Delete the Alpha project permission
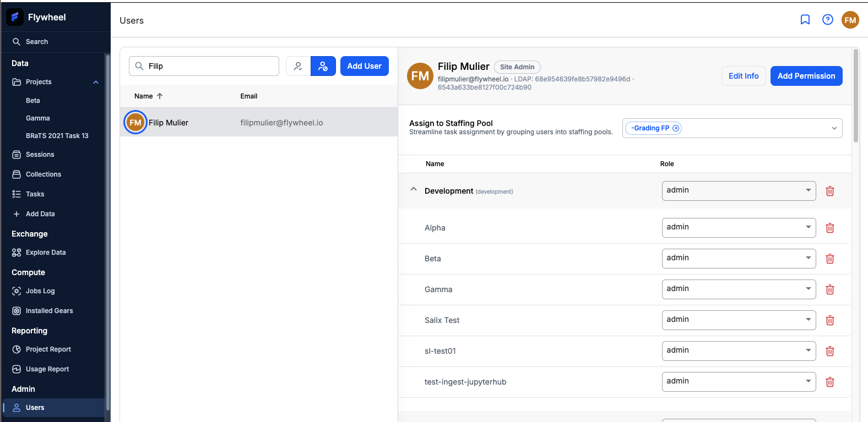 [830, 228]
